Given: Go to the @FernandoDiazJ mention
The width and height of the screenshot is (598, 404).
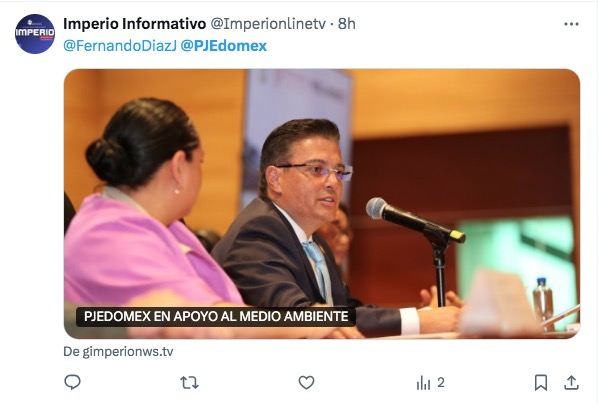Looking at the screenshot, I should (x=120, y=46).
